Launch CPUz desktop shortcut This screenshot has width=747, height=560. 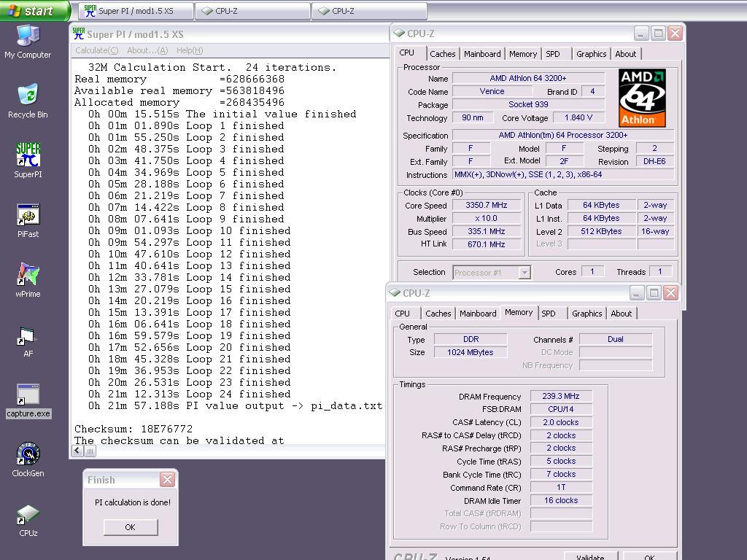point(28,520)
